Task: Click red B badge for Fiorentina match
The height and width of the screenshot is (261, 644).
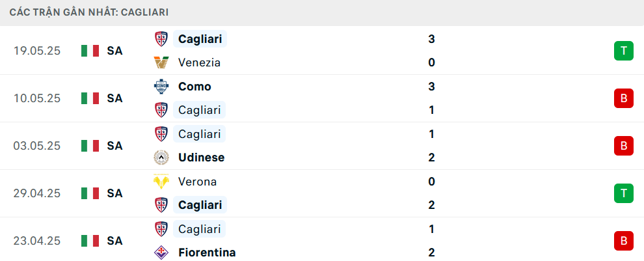Action: click(623, 241)
